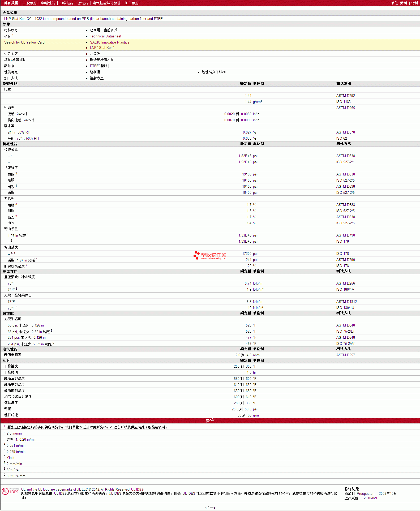Click the 背压 row label

7,409
